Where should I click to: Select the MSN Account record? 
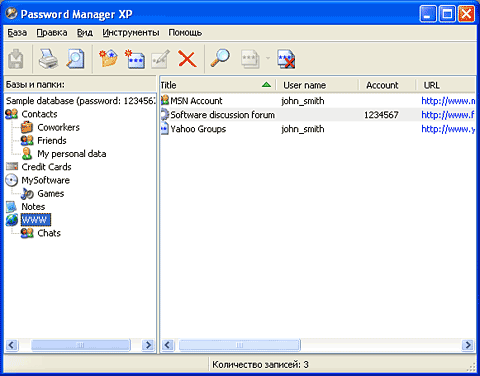[196, 101]
